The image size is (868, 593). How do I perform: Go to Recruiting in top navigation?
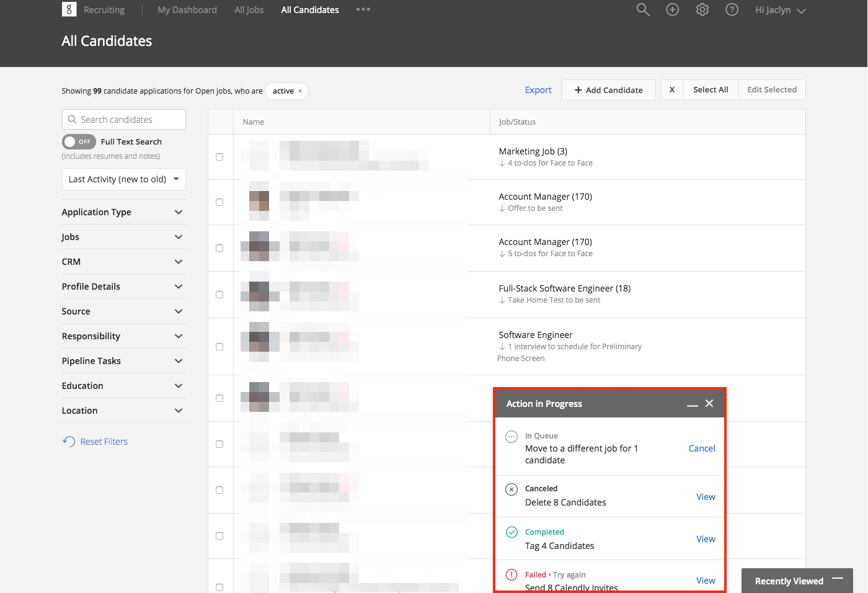coord(104,10)
